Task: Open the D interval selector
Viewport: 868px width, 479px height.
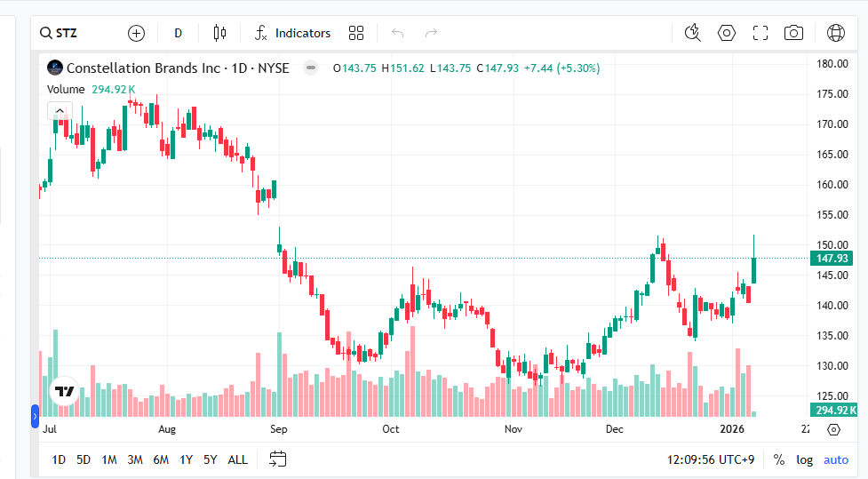Action: click(179, 33)
